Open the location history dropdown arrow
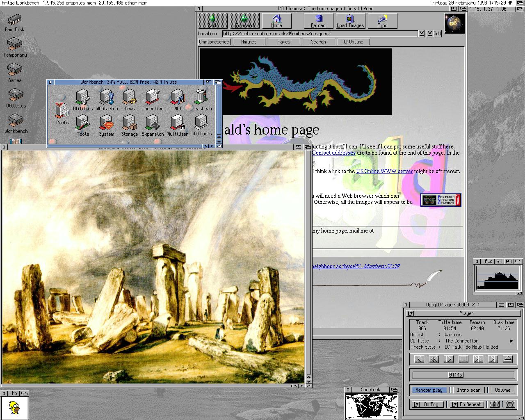This screenshot has width=525, height=420. click(x=422, y=34)
